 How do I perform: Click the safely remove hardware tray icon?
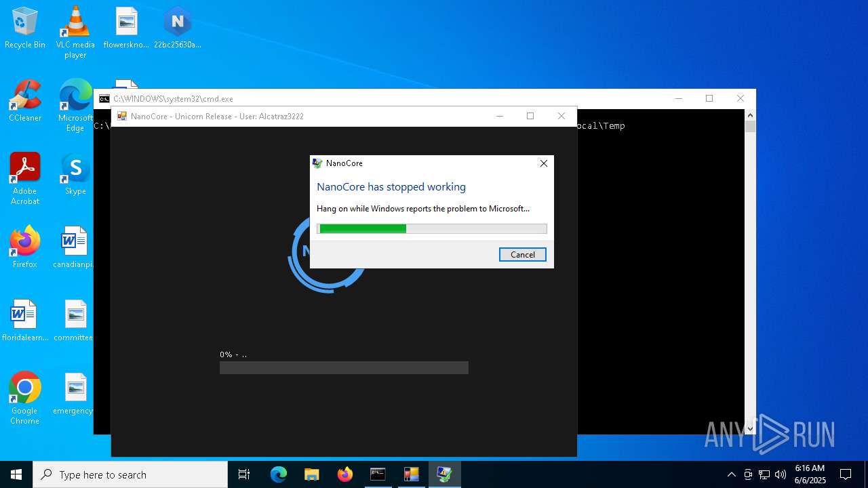(x=748, y=474)
